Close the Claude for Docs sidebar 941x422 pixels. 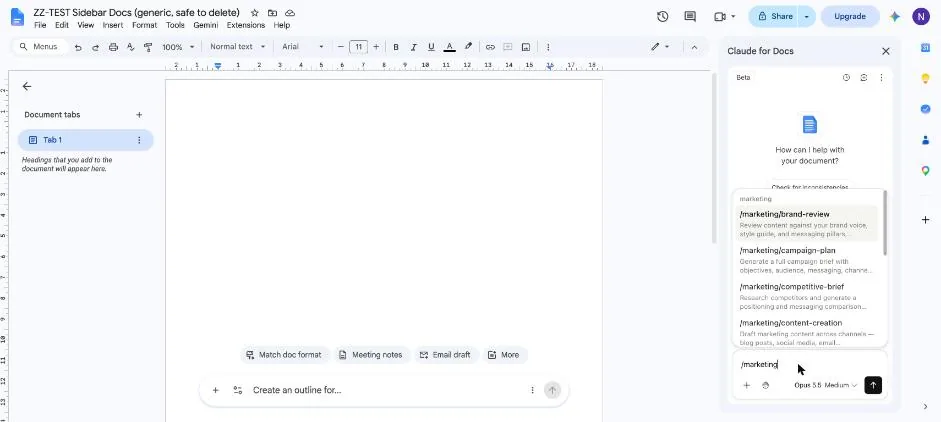pyautogui.click(x=886, y=51)
